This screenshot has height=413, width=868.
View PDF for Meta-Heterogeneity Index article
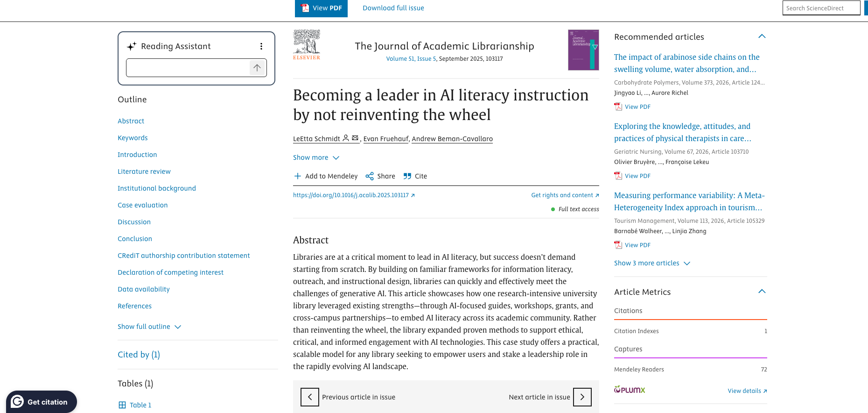pyautogui.click(x=632, y=245)
